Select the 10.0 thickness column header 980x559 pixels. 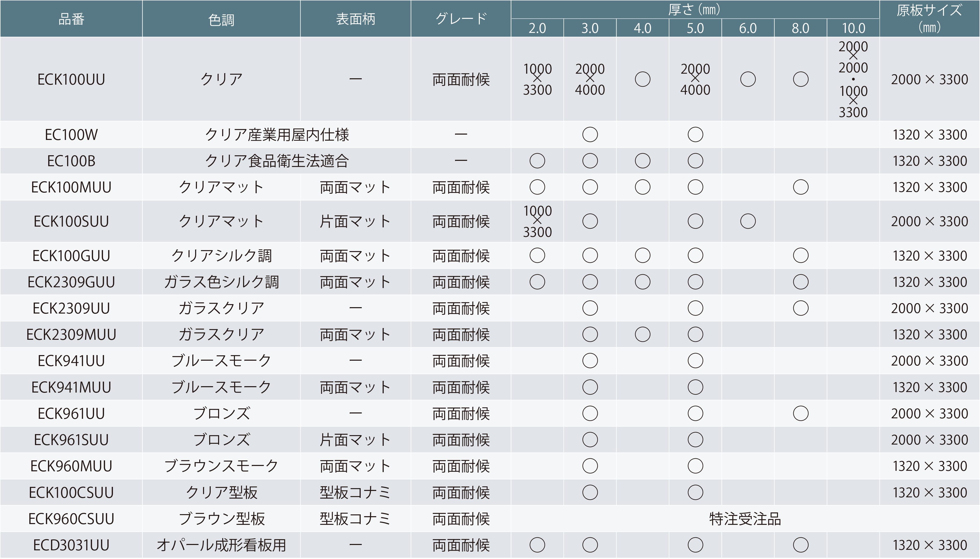853,28
